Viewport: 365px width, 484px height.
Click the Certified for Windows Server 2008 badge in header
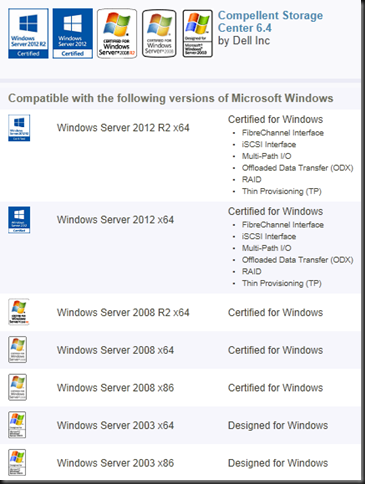(159, 33)
